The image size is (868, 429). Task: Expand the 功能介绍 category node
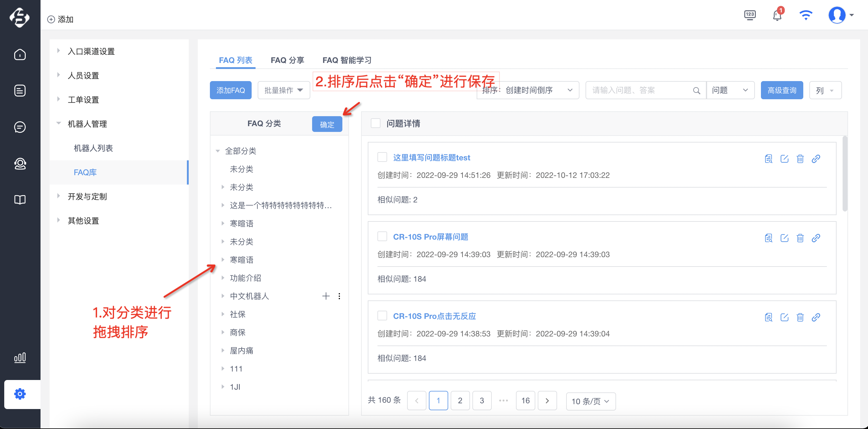tap(223, 278)
